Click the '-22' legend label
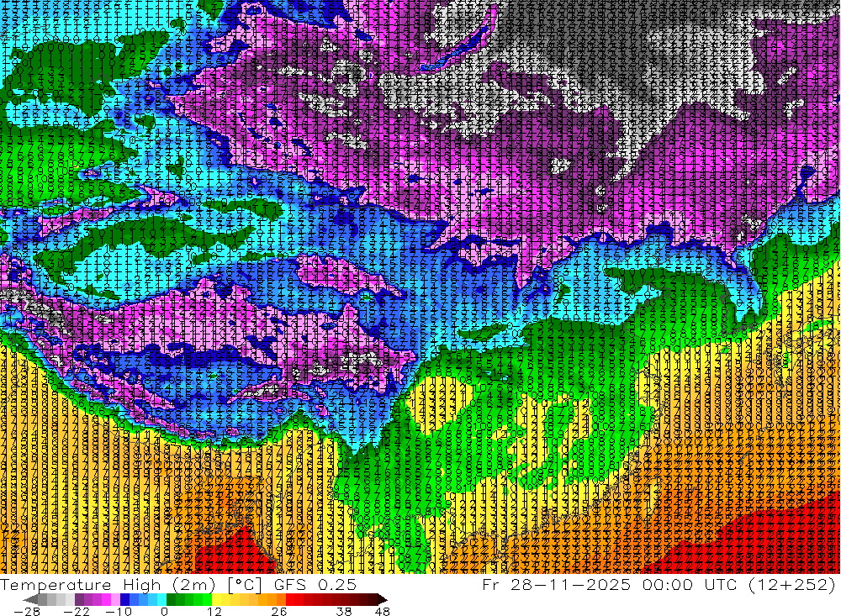This screenshot has width=841, height=616. [77, 612]
